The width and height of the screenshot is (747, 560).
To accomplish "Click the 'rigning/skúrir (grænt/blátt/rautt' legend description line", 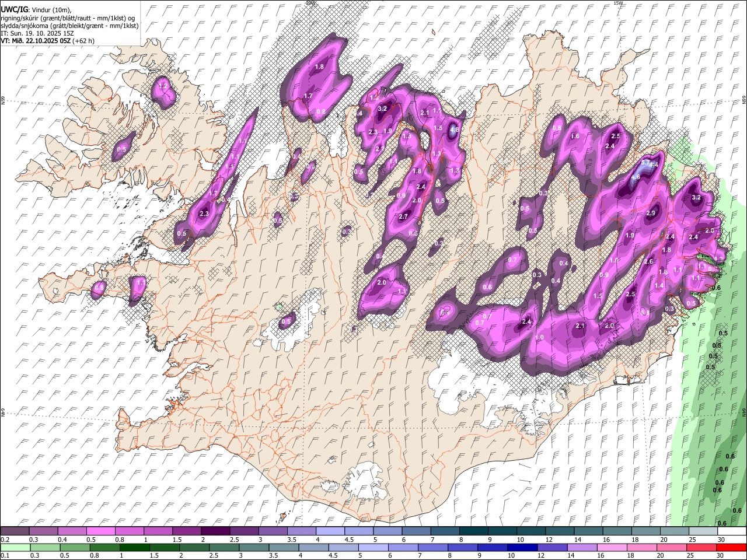I will point(68,18).
